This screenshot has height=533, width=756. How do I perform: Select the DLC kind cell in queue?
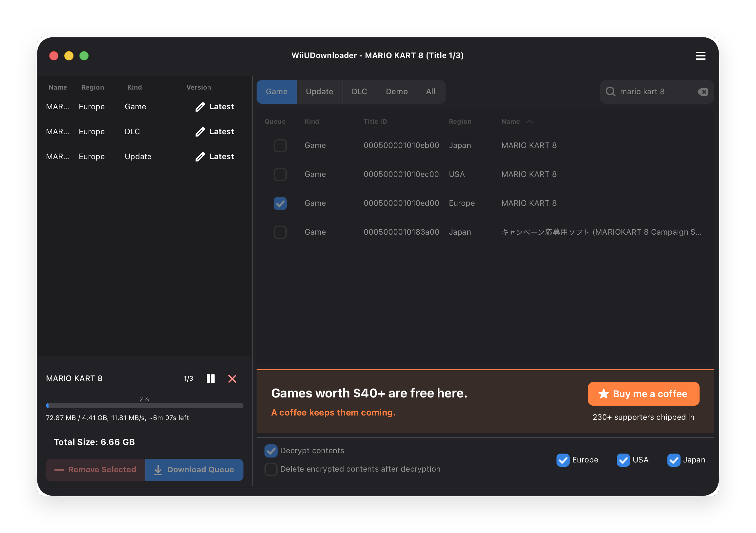coord(132,132)
